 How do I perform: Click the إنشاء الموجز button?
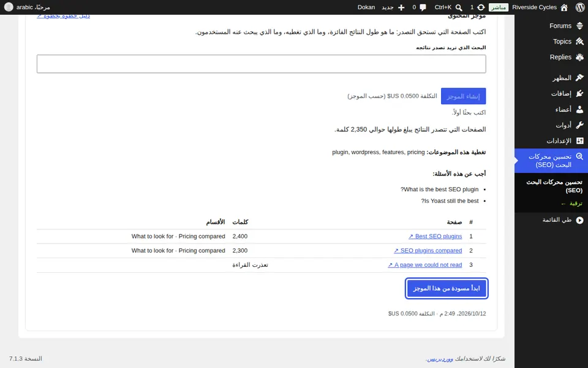[463, 96]
